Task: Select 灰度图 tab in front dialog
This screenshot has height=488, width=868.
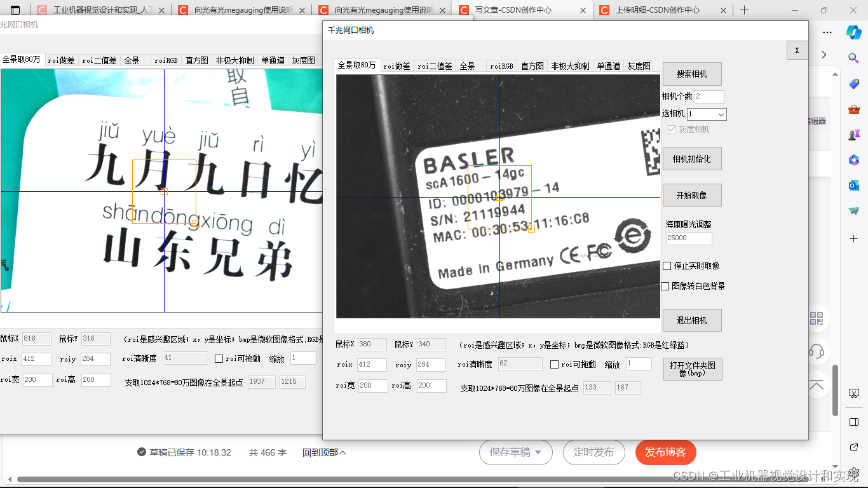Action: point(639,66)
